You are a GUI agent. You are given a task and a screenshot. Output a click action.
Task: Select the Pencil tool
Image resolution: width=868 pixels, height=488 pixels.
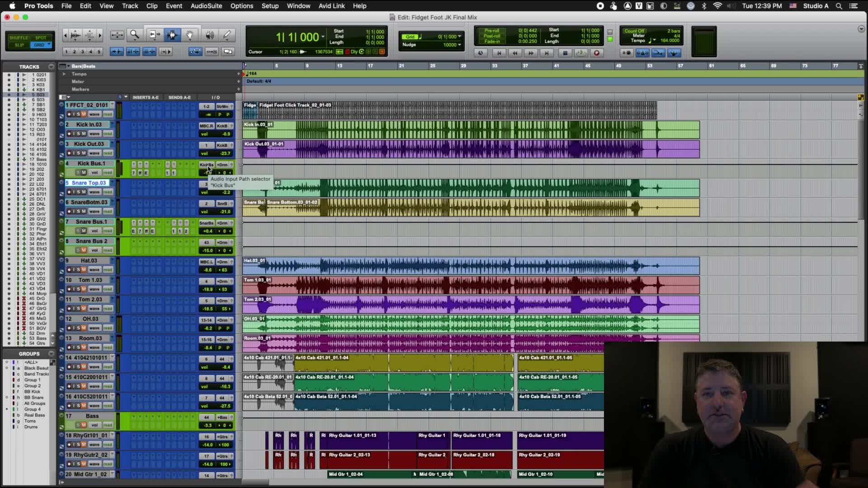pyautogui.click(x=227, y=35)
